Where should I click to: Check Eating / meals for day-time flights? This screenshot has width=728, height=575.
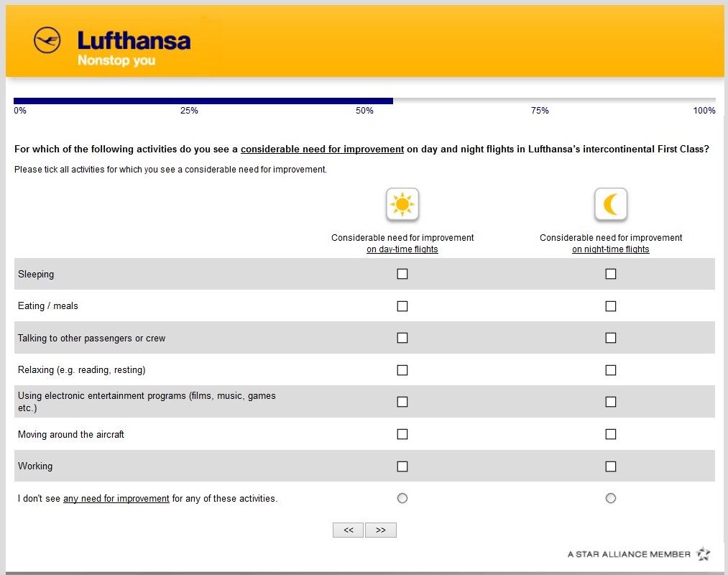coord(402,306)
